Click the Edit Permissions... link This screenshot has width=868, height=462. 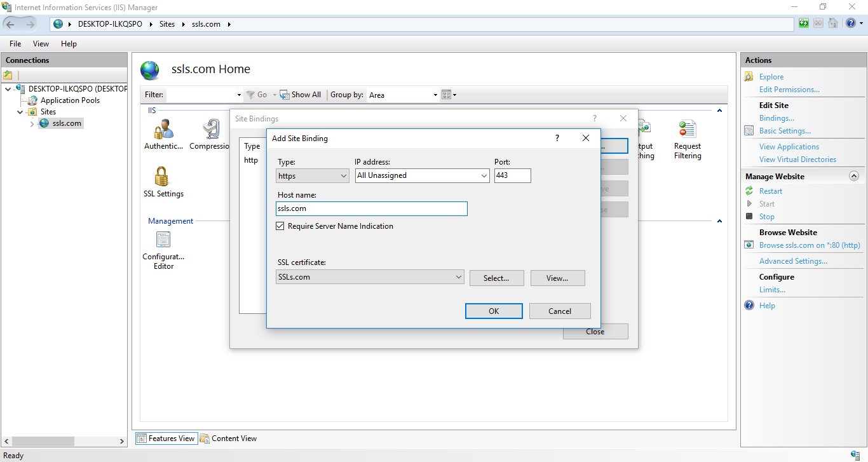(x=789, y=89)
